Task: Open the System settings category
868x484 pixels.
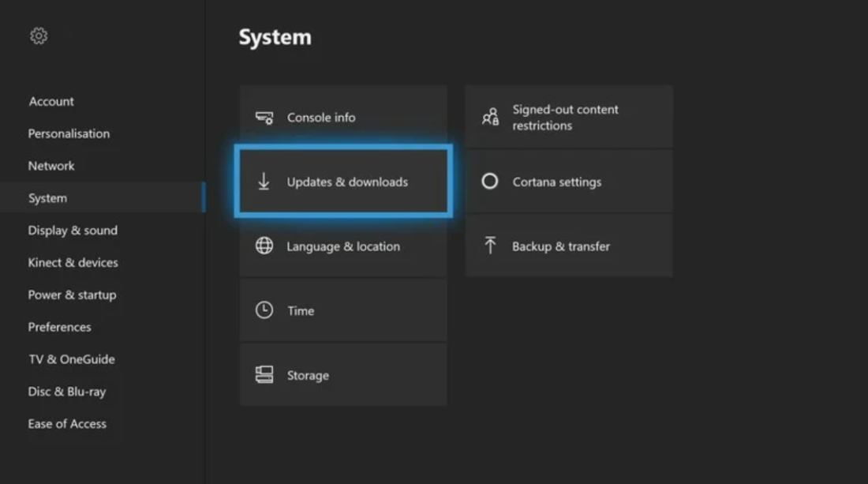Action: pos(47,197)
